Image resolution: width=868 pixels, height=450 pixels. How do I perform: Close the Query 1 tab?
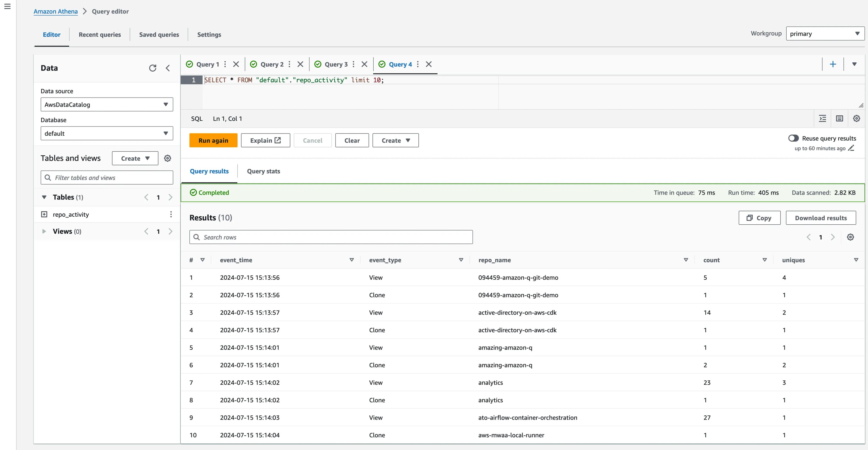click(x=236, y=64)
